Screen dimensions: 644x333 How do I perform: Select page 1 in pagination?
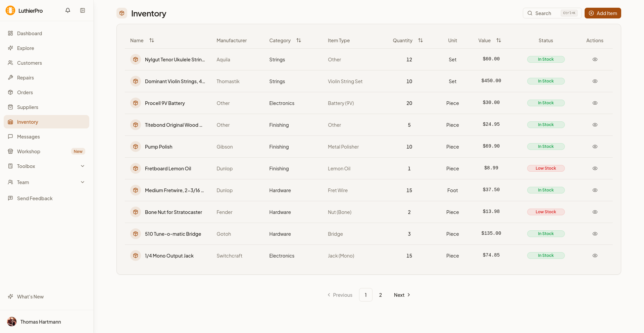pos(366,295)
